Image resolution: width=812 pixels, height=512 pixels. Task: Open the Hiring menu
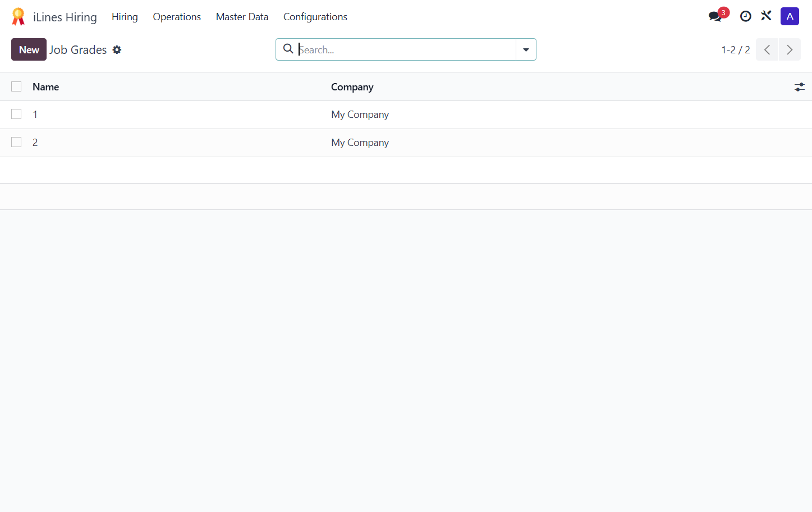coord(125,17)
